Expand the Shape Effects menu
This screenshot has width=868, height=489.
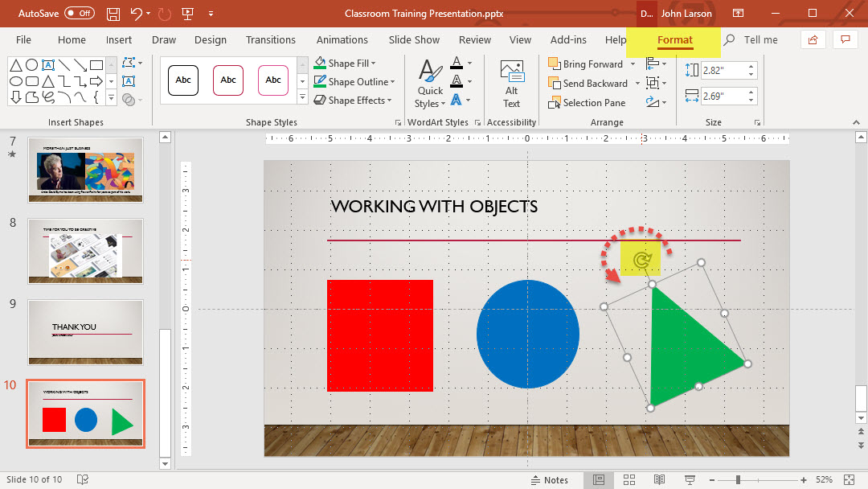(x=389, y=101)
